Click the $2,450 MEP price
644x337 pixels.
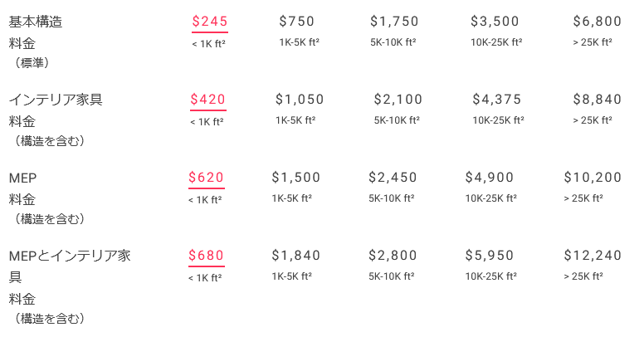pos(393,178)
